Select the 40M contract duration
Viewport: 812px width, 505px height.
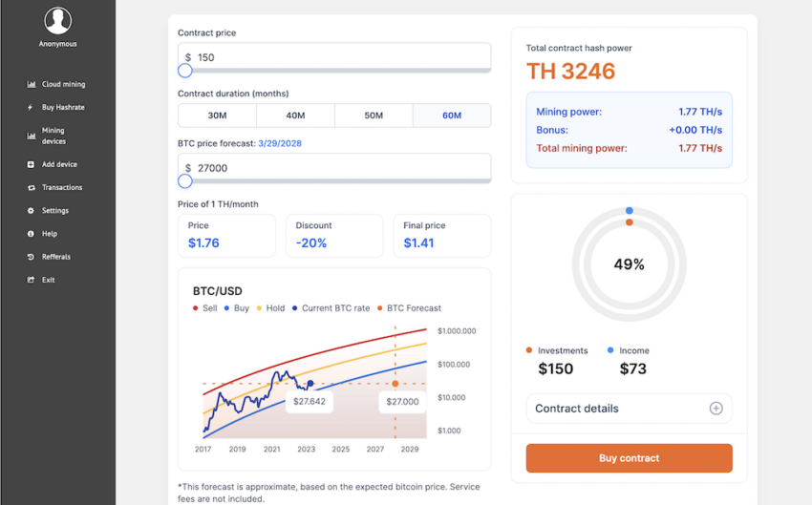coord(295,116)
